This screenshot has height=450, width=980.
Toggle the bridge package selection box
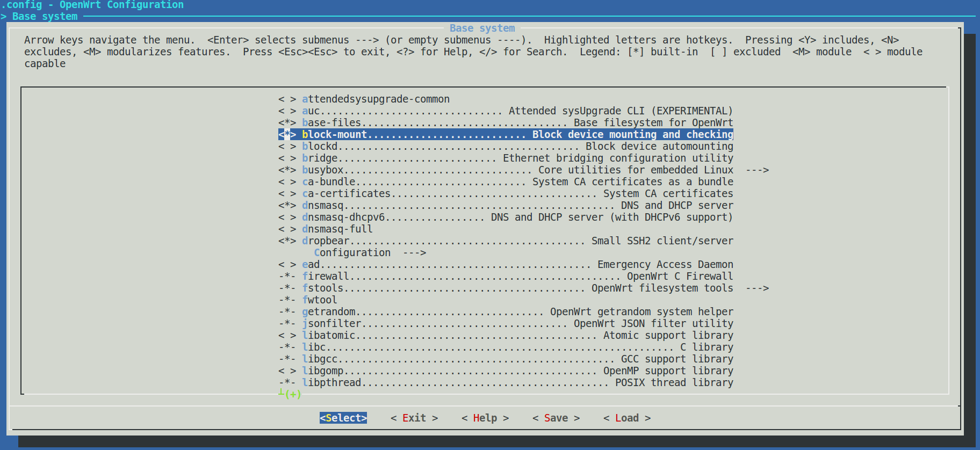[x=287, y=158]
